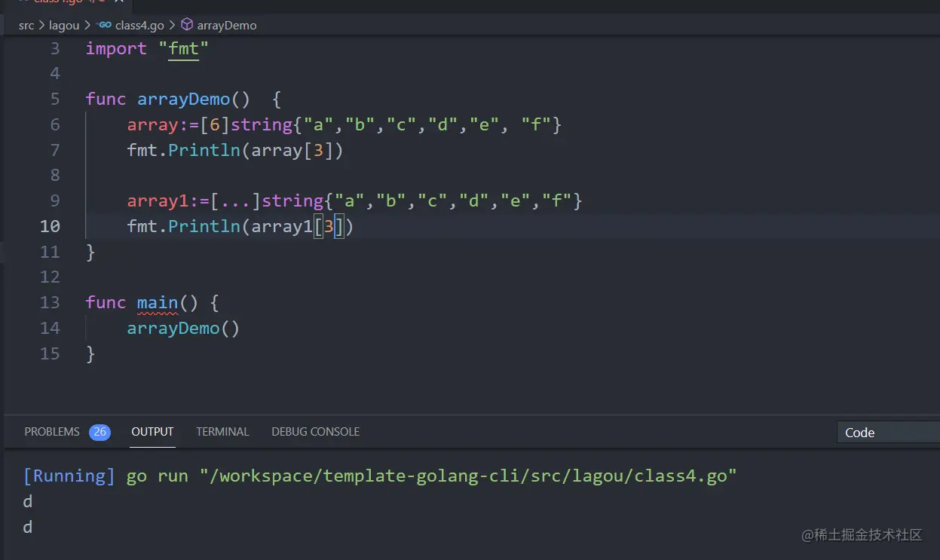The width and height of the screenshot is (940, 560).
Task: Click line number 13 in the gutter
Action: (50, 303)
